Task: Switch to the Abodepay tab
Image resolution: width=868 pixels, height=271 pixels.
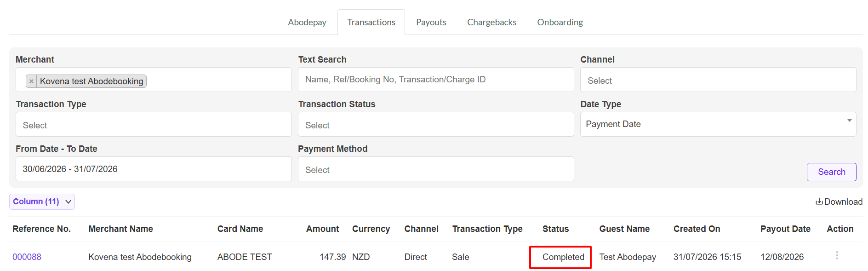Action: [307, 22]
